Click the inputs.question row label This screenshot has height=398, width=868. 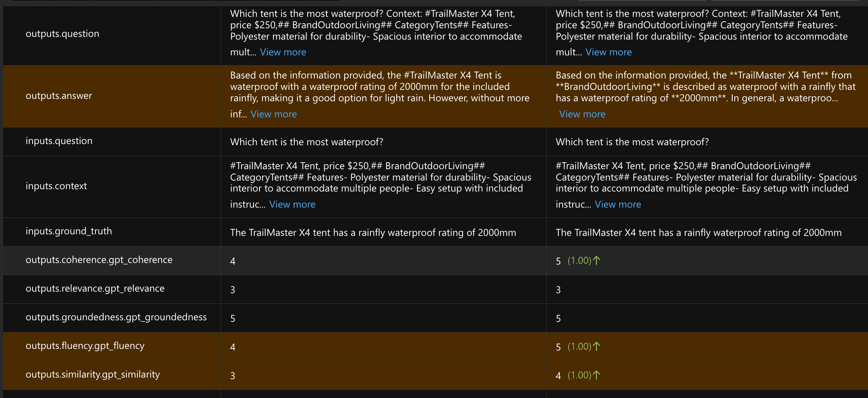point(59,141)
